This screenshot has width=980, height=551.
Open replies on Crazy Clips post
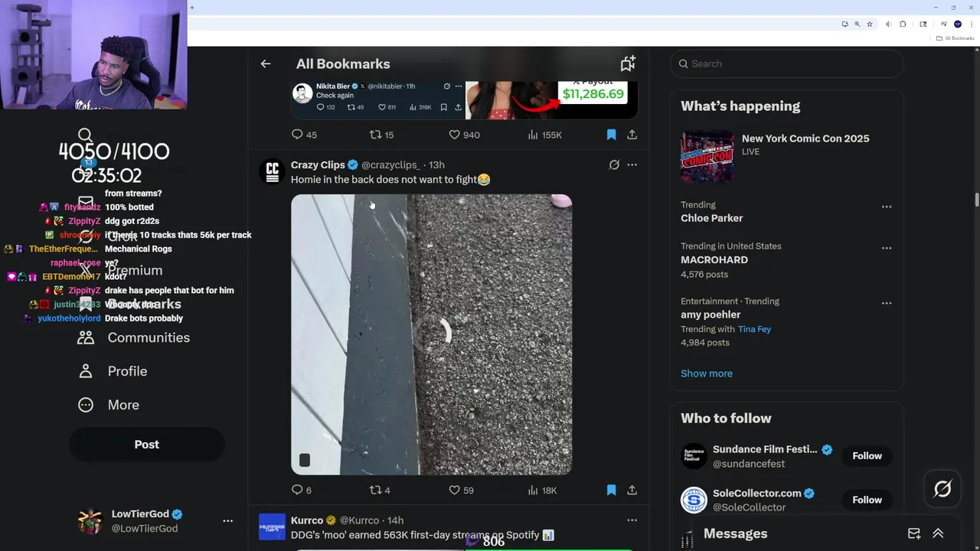tap(302, 490)
